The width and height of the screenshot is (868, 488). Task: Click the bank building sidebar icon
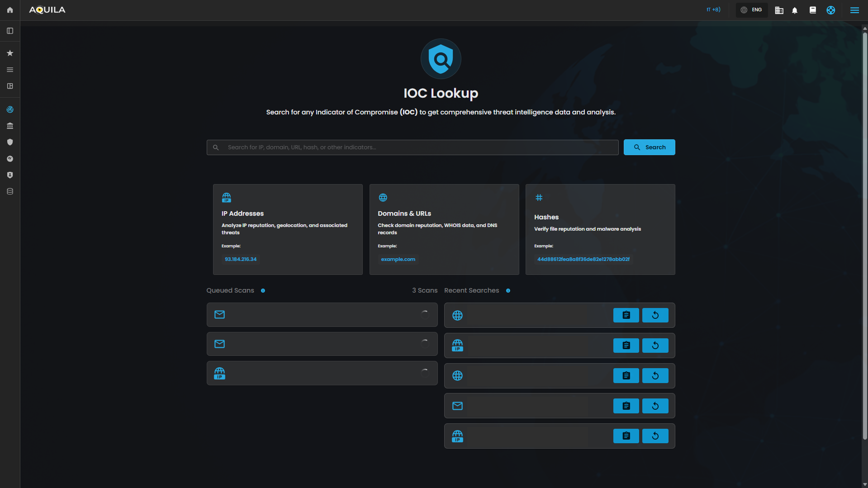pos(10,126)
